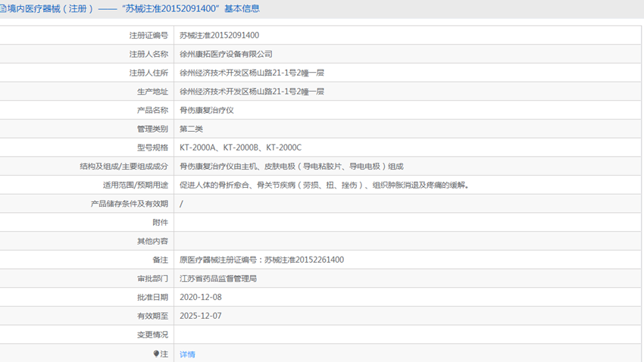
Task: Click the 附件 label
Action: click(160, 223)
